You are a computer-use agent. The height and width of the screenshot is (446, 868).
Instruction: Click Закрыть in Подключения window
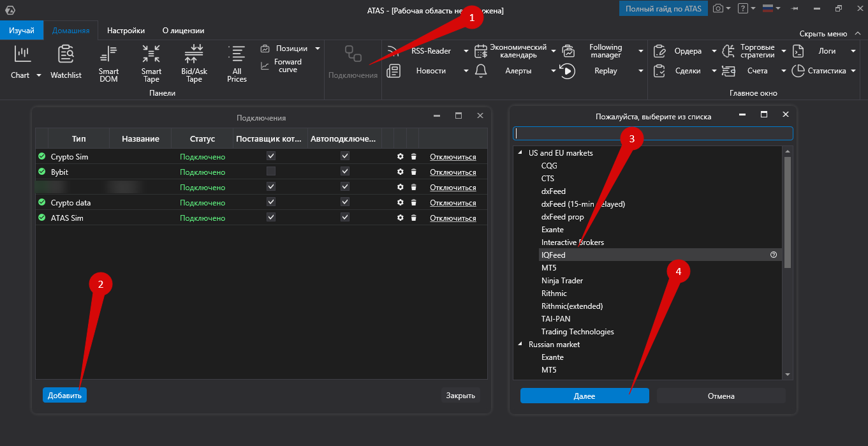pyautogui.click(x=460, y=396)
